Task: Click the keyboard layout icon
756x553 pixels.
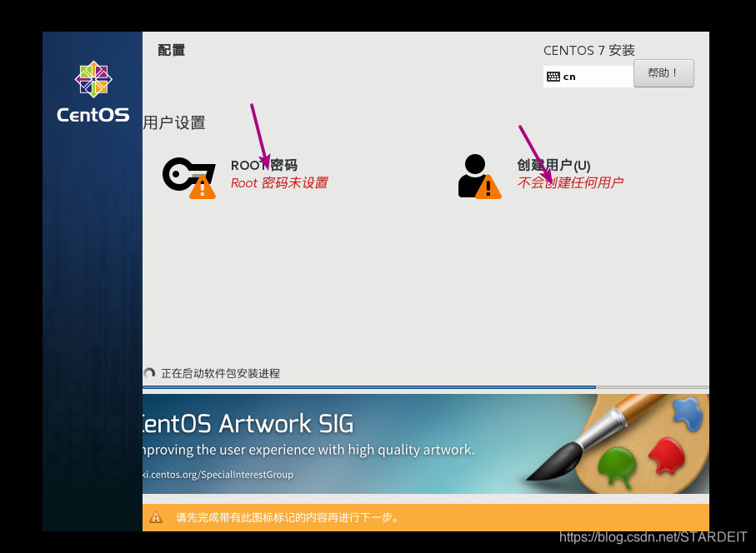Action: 553,77
